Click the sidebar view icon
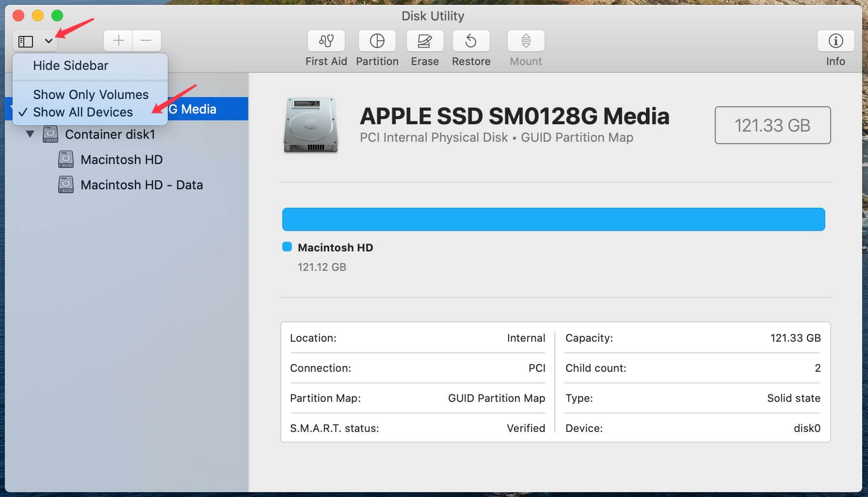Image resolution: width=868 pixels, height=497 pixels. [27, 41]
